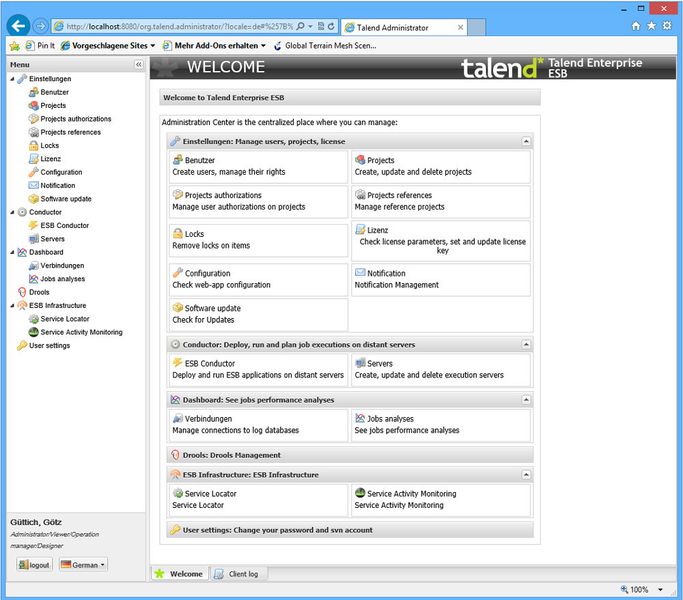Open Benutzer icon in the Menu tree
This screenshot has width=683, height=600.
click(34, 92)
